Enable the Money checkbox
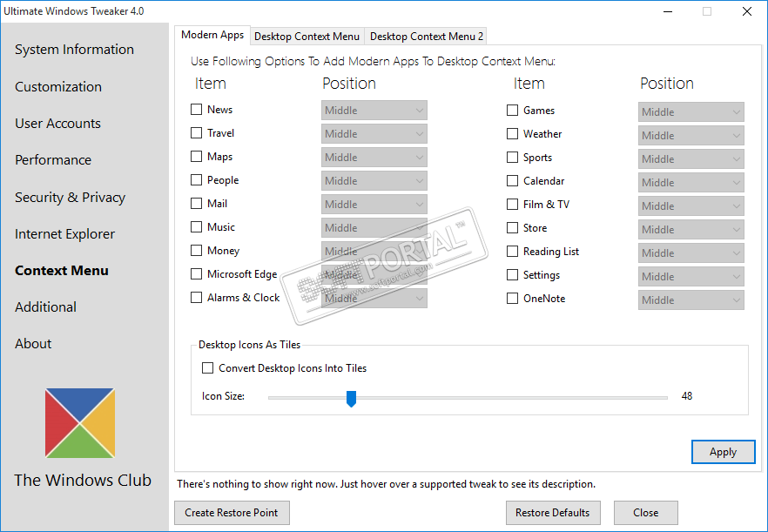 (197, 250)
